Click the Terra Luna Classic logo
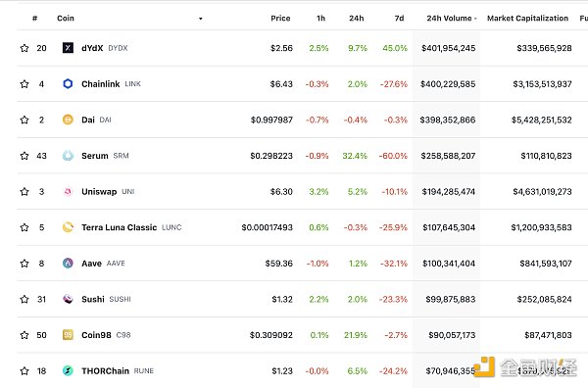The height and width of the screenshot is (388, 588). tap(68, 227)
